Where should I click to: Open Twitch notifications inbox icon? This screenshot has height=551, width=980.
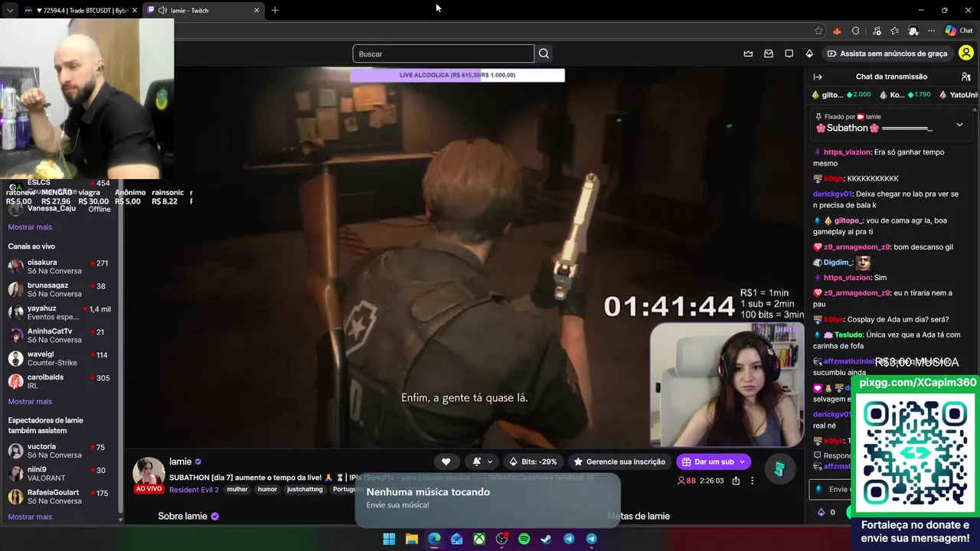769,54
